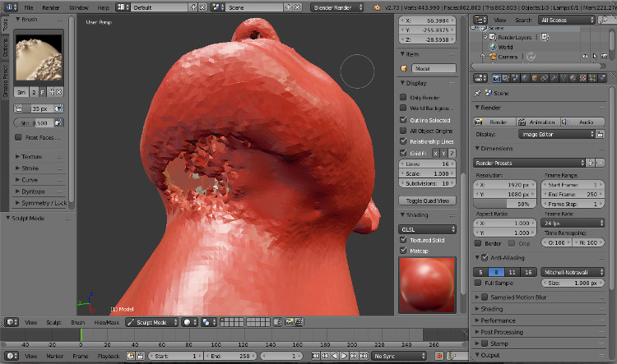Enable the Front Faces checkbox

(18, 137)
